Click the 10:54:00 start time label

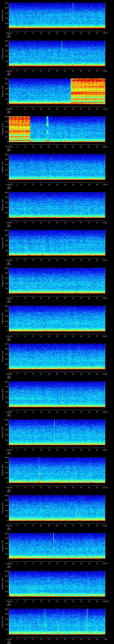(x=9, y=412)
